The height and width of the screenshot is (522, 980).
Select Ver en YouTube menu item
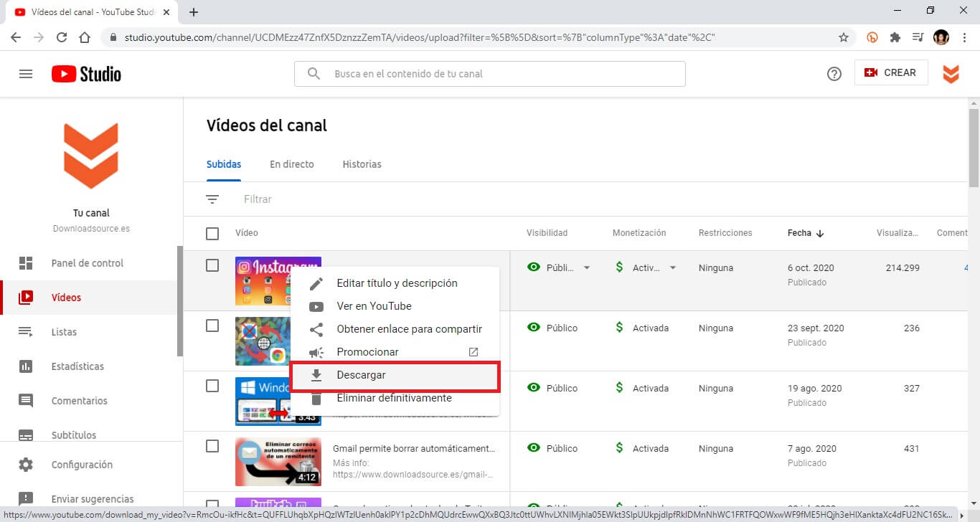click(x=395, y=306)
